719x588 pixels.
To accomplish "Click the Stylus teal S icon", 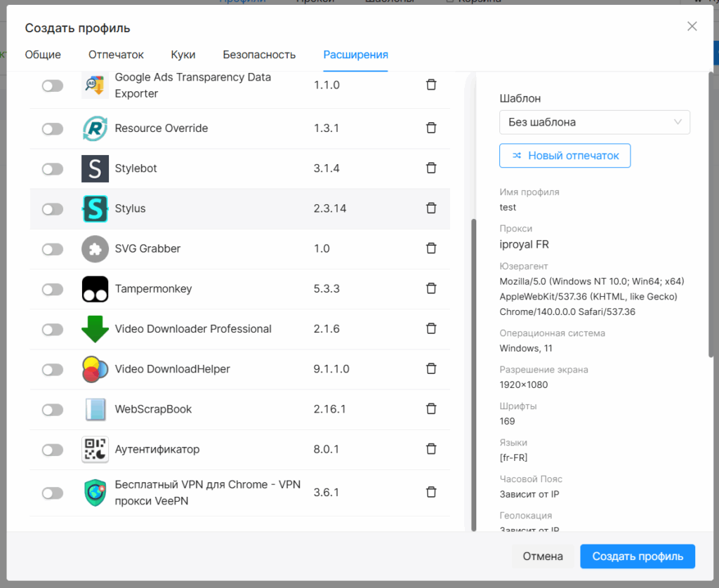I will [95, 208].
